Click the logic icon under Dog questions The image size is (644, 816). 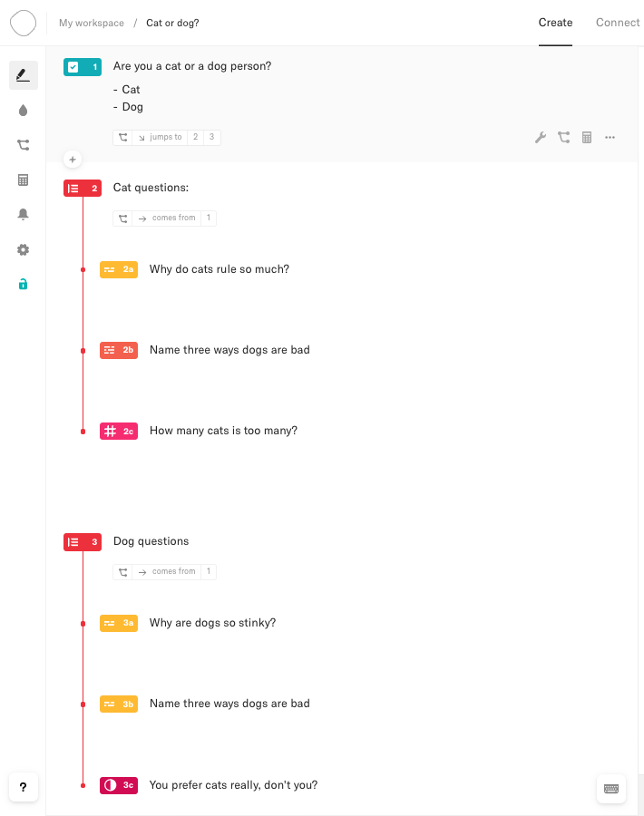[122, 572]
